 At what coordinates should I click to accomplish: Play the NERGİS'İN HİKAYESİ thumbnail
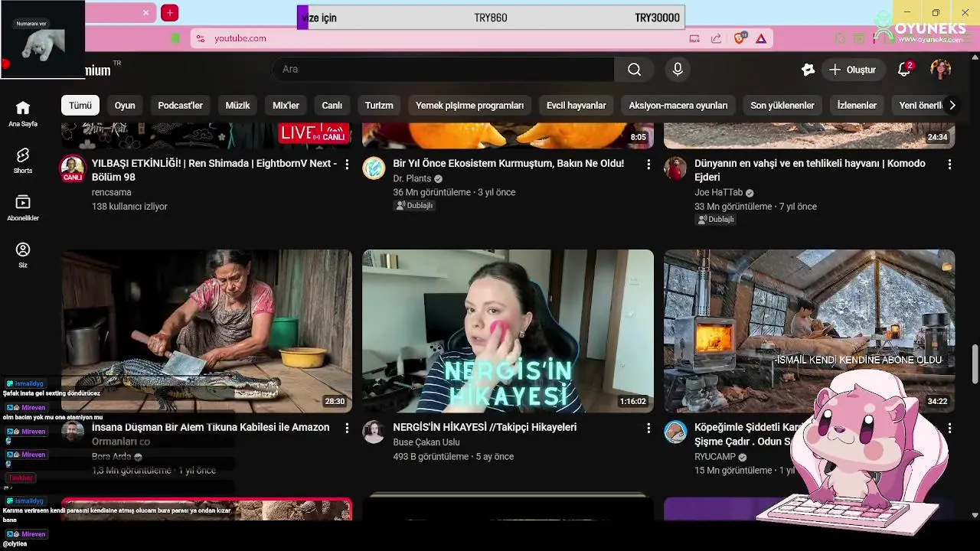[x=508, y=331]
